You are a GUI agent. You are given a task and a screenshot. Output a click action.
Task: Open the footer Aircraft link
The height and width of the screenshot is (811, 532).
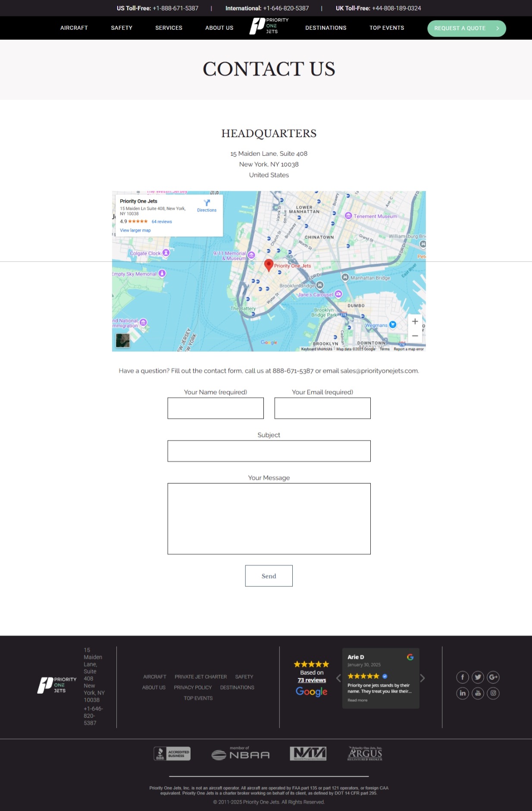(x=155, y=677)
